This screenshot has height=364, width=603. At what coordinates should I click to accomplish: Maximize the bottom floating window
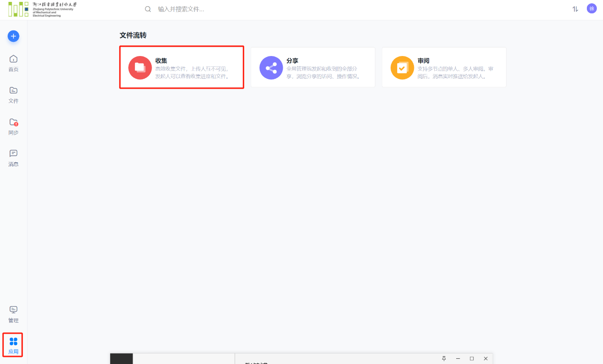(472, 358)
